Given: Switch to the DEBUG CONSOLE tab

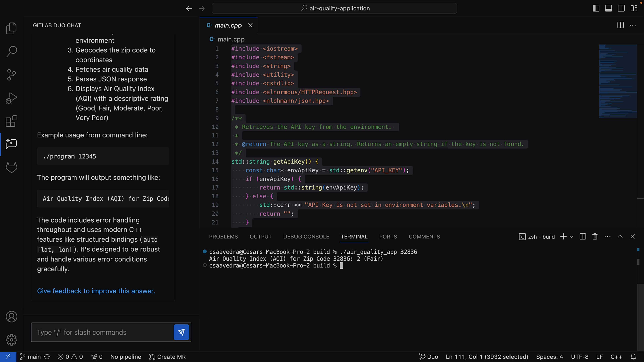Looking at the screenshot, I should [x=306, y=237].
